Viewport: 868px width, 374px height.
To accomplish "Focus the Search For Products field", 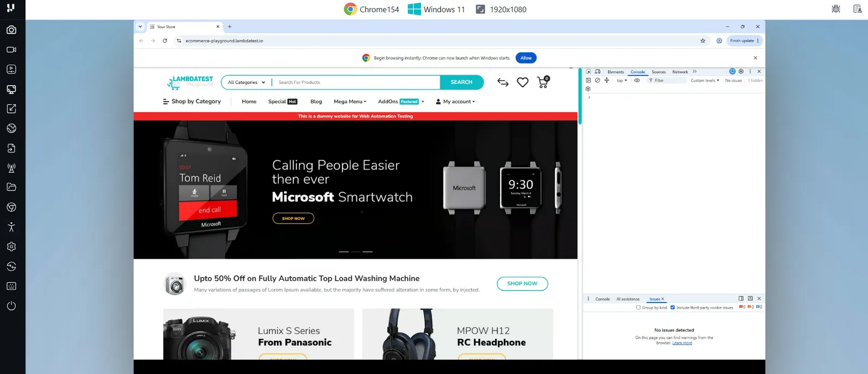I will (356, 83).
